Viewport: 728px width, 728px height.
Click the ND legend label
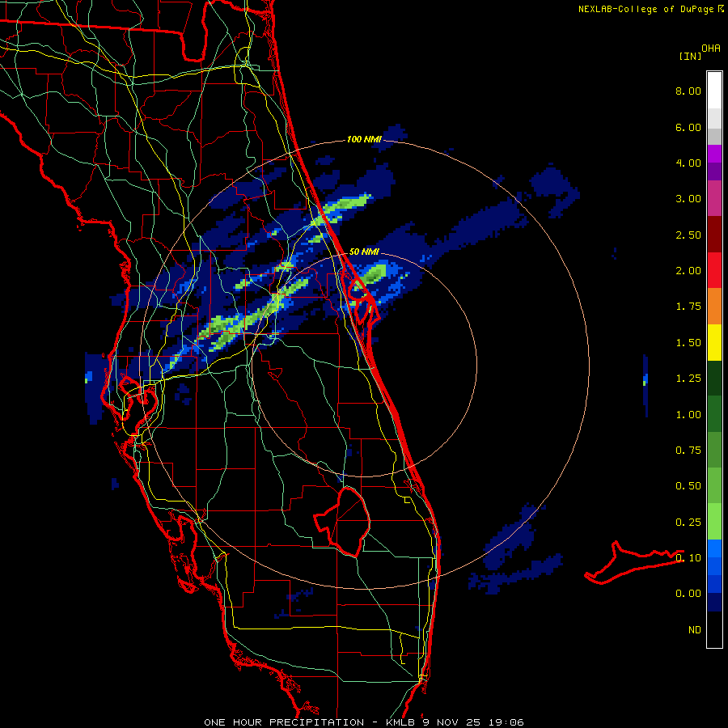(695, 630)
